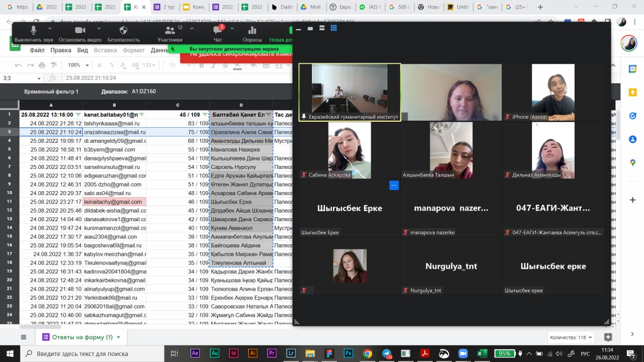Open the Zoom Chat panel
This screenshot has height=362, width=644.
click(x=217, y=31)
